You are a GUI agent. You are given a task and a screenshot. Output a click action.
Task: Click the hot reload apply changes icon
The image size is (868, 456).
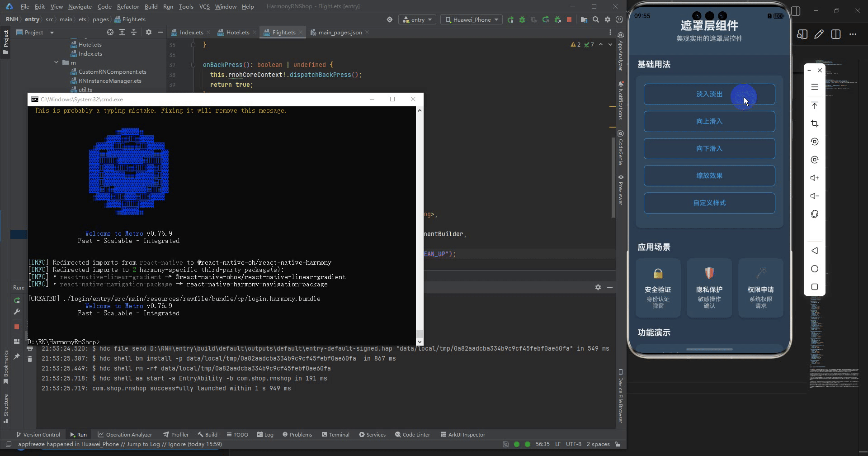546,19
